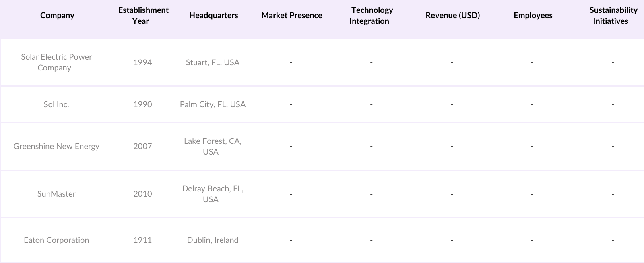This screenshot has height=263, width=644.
Task: Click the Company column header
Action: pos(57,15)
